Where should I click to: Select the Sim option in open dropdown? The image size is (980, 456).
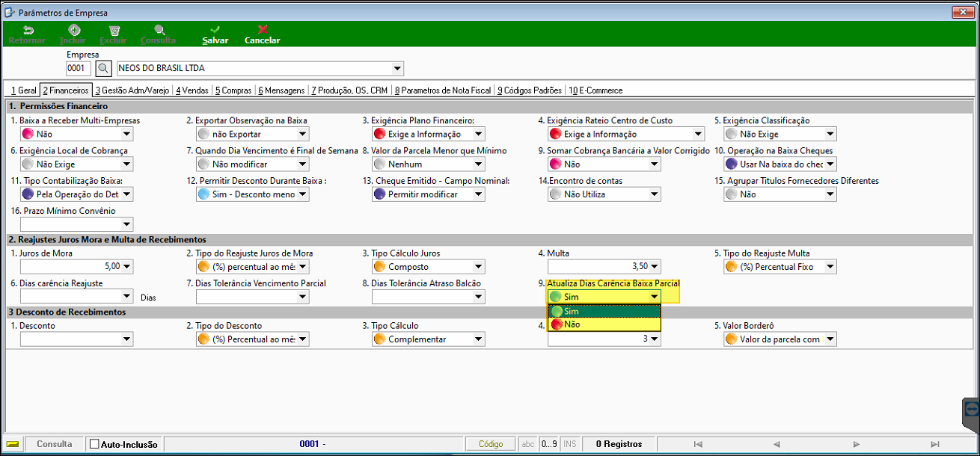coord(604,311)
